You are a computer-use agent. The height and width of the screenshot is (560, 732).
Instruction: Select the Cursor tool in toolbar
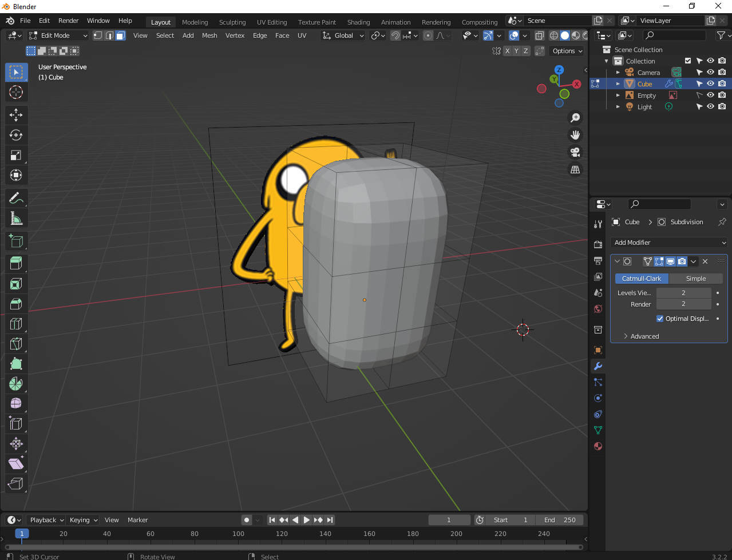pos(16,92)
